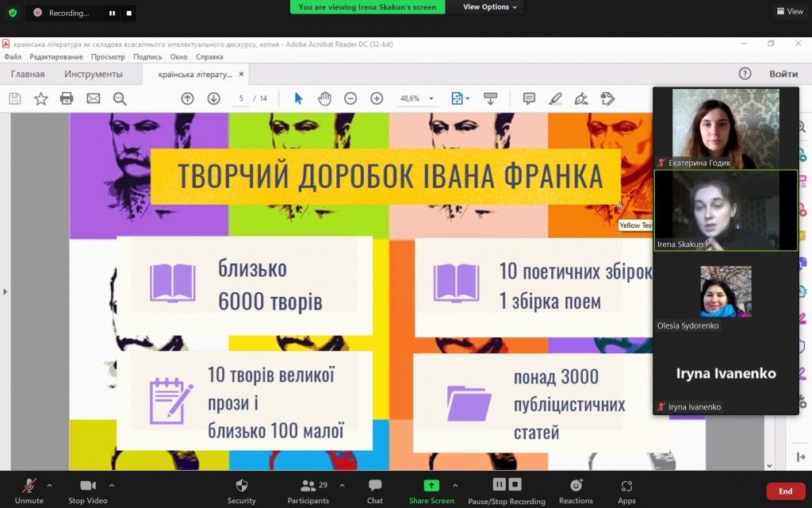
Task: Click the zoom out minus icon
Action: point(350,98)
